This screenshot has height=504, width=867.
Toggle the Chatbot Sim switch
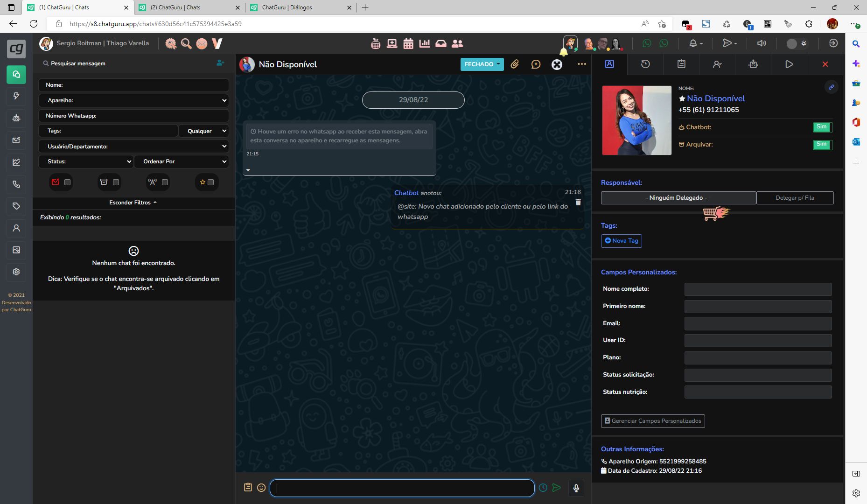coord(822,127)
